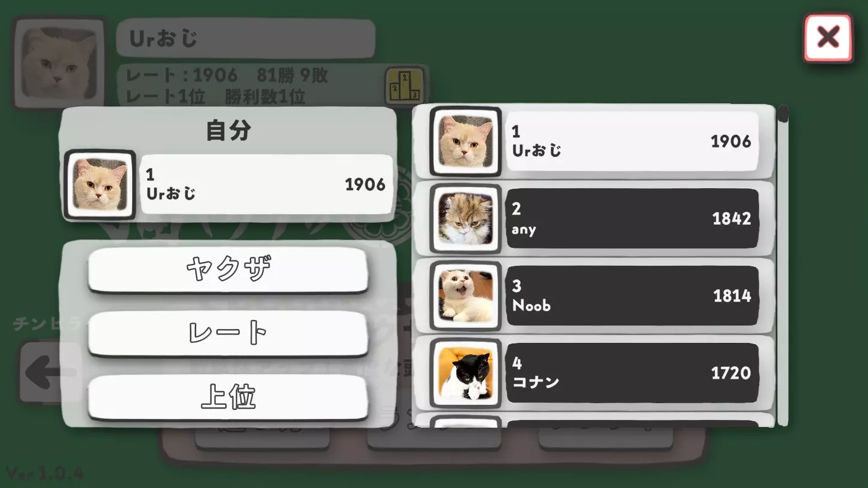The image size is (868, 488).
Task: Select コナン's black-and-white cat avatar
Action: point(465,373)
